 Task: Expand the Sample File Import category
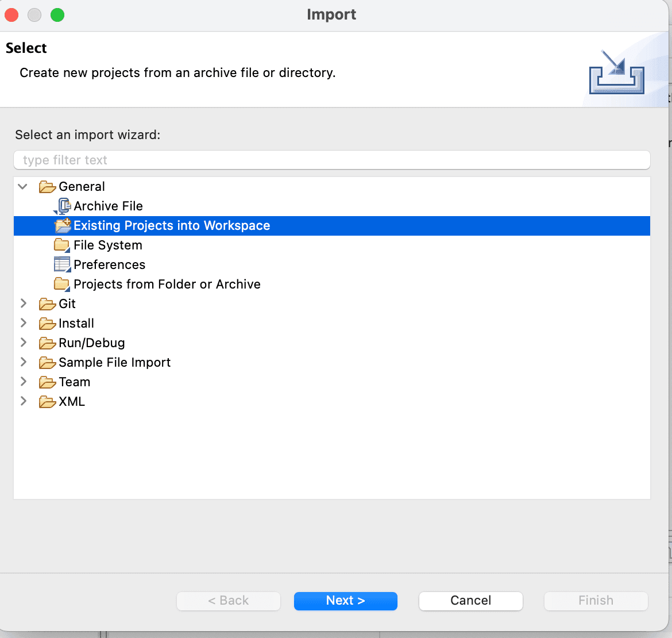pos(24,362)
